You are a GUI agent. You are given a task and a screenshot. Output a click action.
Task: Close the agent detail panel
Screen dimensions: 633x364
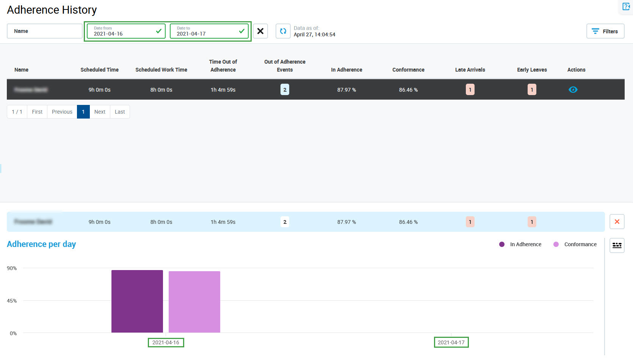tap(617, 222)
